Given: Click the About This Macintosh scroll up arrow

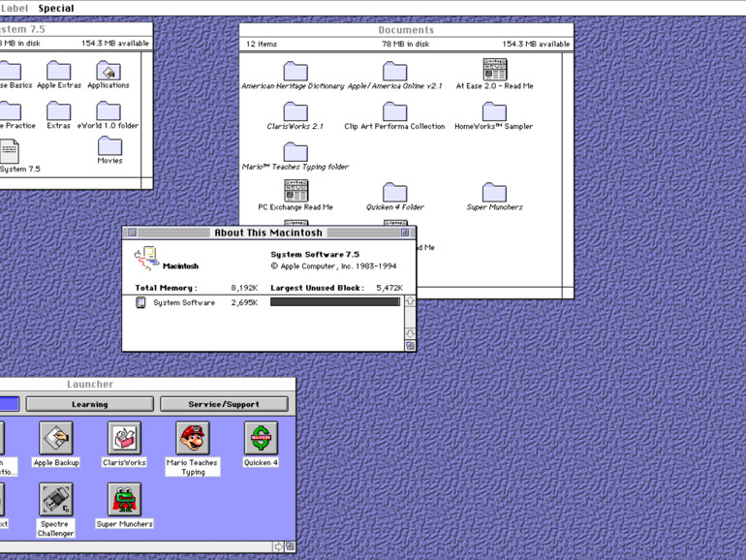Looking at the screenshot, I should (x=410, y=301).
